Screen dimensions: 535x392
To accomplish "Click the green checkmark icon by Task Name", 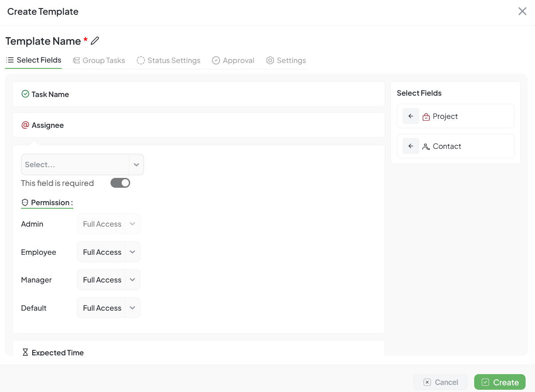I will (25, 94).
